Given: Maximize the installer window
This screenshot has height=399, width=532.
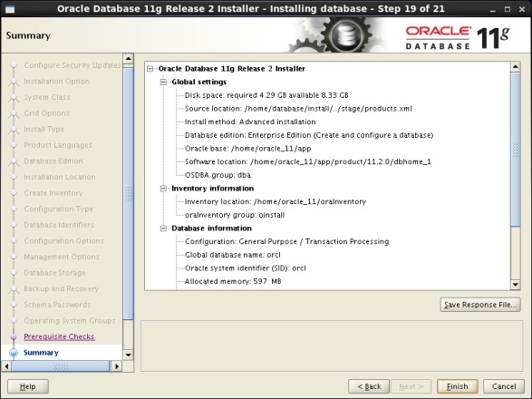Looking at the screenshot, I should 508,9.
